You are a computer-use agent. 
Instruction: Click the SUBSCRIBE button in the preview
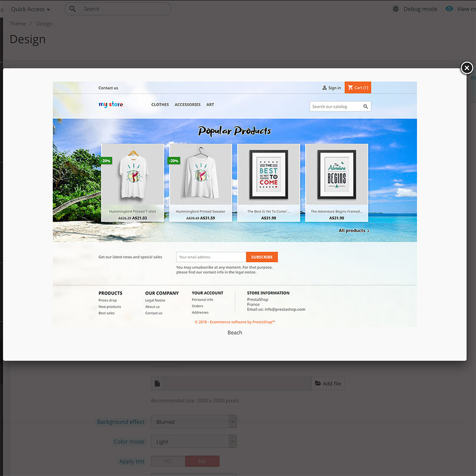[x=262, y=257]
